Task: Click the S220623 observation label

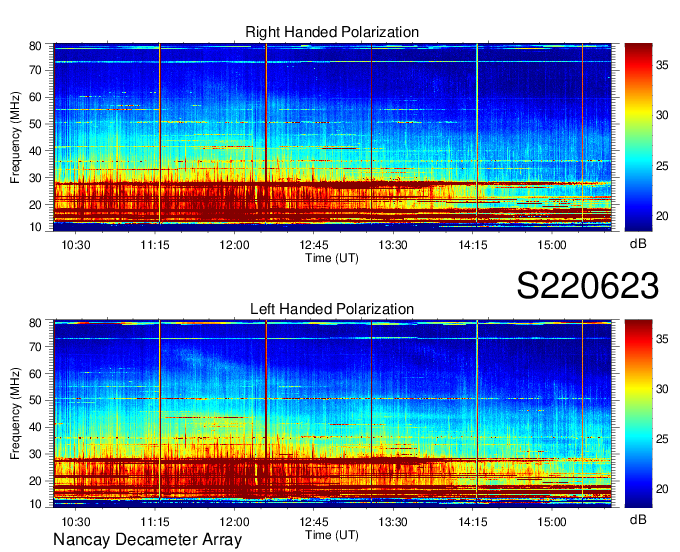Action: click(x=588, y=286)
